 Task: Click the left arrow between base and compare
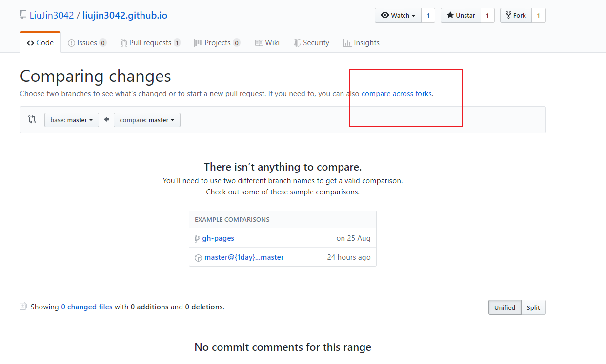[106, 119]
